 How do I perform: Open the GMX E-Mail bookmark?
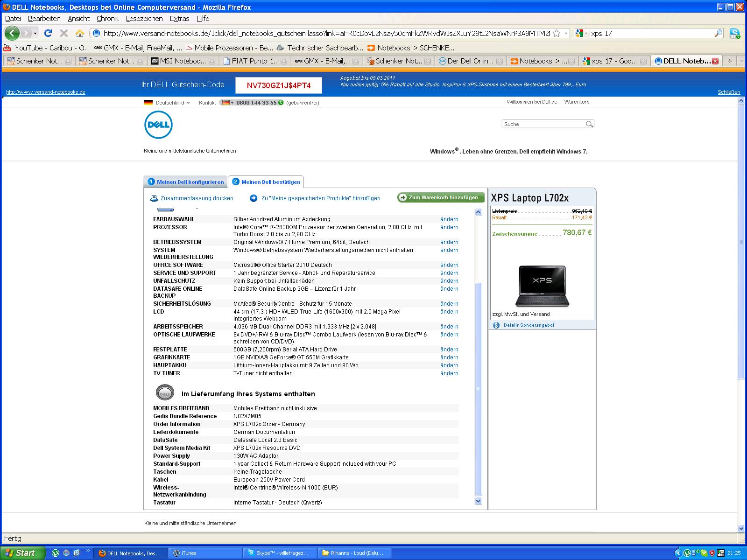click(138, 48)
